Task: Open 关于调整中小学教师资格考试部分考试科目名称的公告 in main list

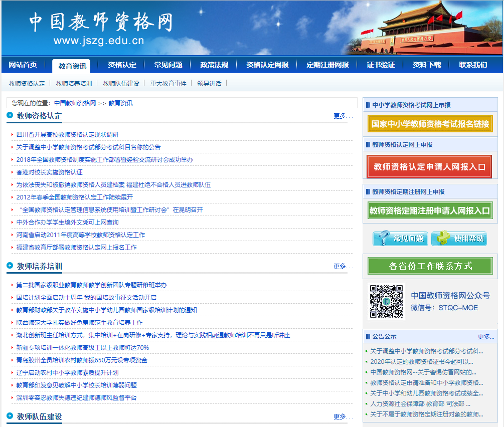Action: 88,147
